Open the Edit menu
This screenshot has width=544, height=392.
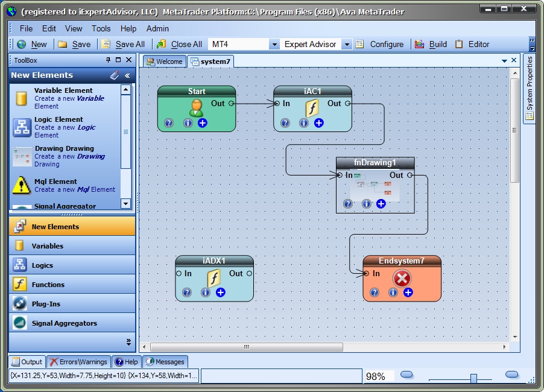coord(49,28)
